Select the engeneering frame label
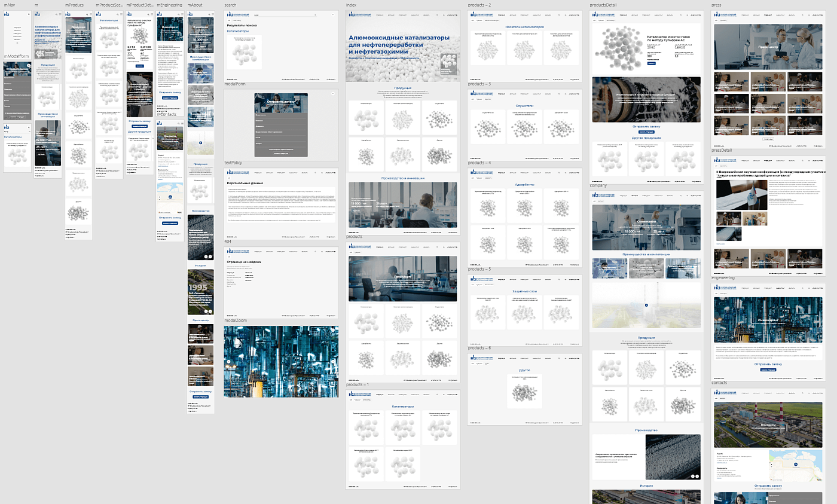Viewport: 837px width, 504px height. click(x=723, y=278)
